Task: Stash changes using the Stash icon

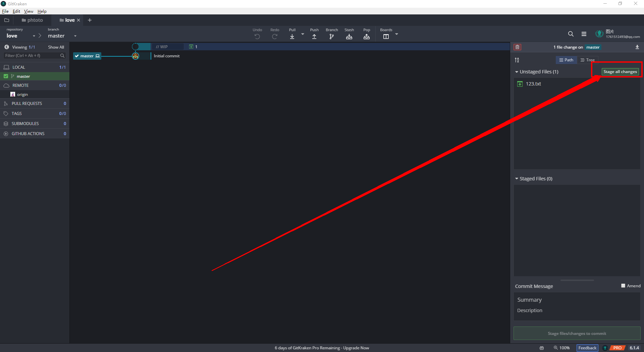Action: 349,36
